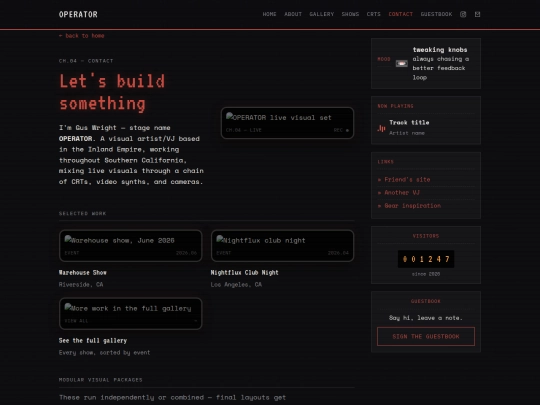Click the tweaking knobs mood title

coord(440,50)
